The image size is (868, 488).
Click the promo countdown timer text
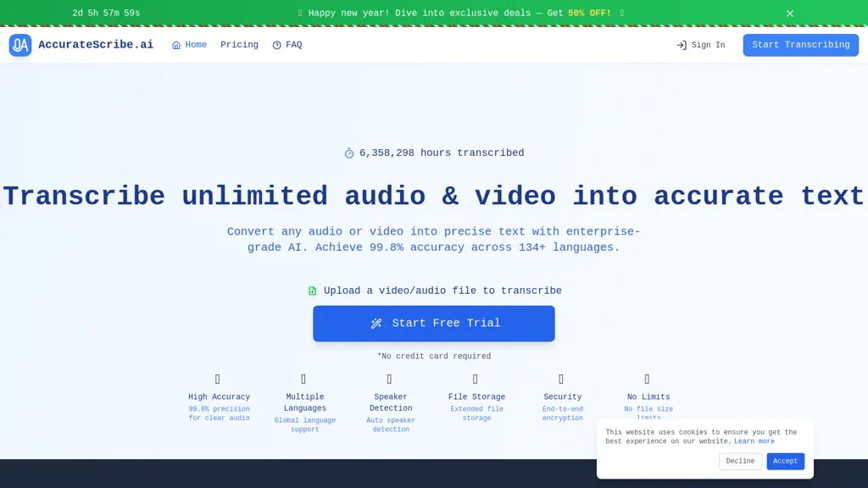tap(106, 14)
